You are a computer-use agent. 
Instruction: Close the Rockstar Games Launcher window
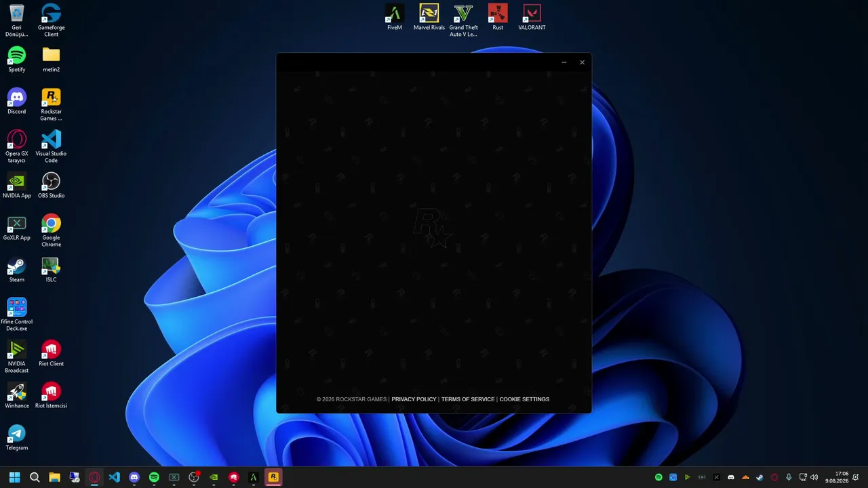point(582,62)
